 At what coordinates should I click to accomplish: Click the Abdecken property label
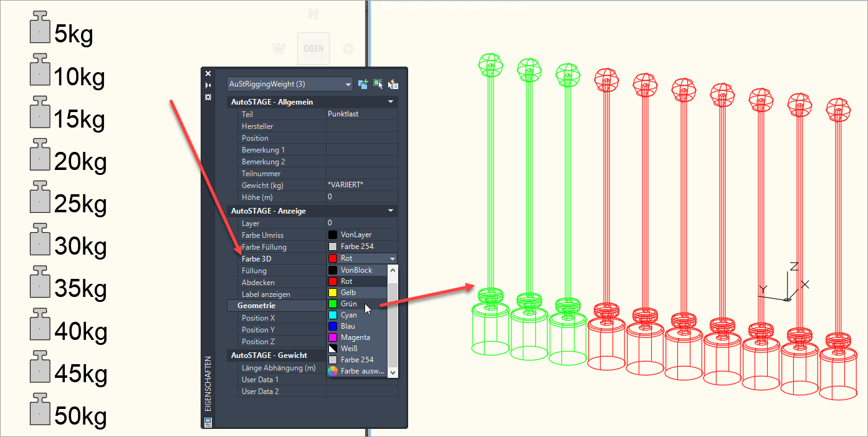258,283
